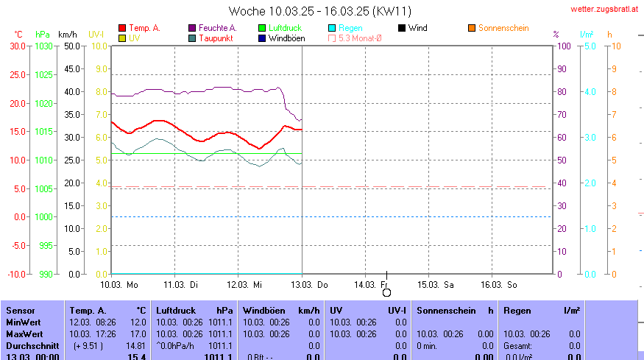Screen dimensions: 644x360
Task: Select the yellow UV legend square
Action: 122,38
